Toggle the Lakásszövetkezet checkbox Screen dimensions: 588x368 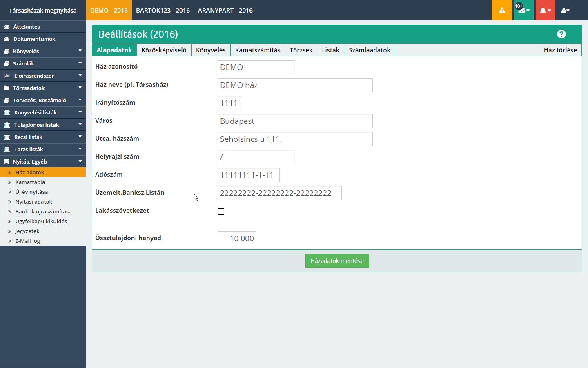(221, 211)
